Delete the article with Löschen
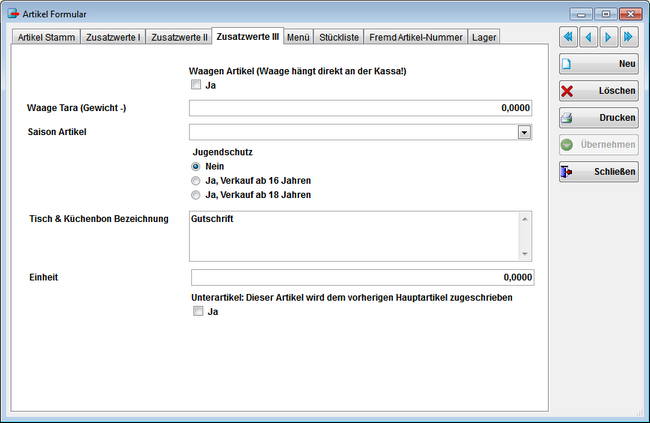 599,91
